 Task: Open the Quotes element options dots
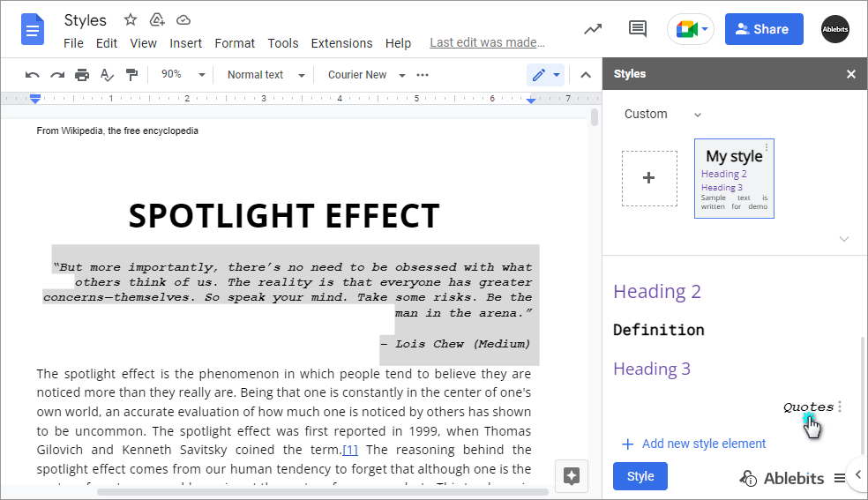point(840,407)
